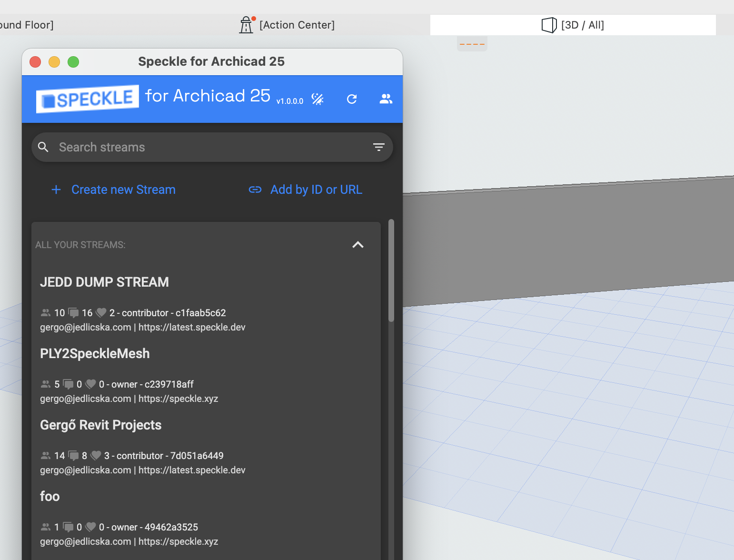734x560 pixels.
Task: Select the 3D cube icon in tab bar
Action: click(550, 25)
